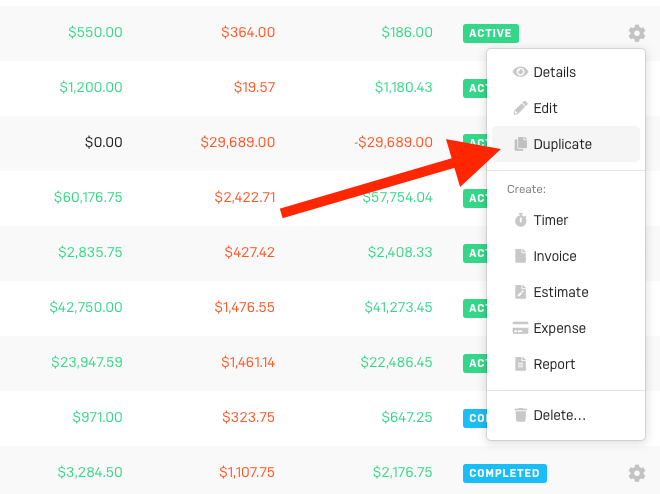Click the $60,176.75 revenue amount
The height and width of the screenshot is (494, 660).
[x=88, y=197]
